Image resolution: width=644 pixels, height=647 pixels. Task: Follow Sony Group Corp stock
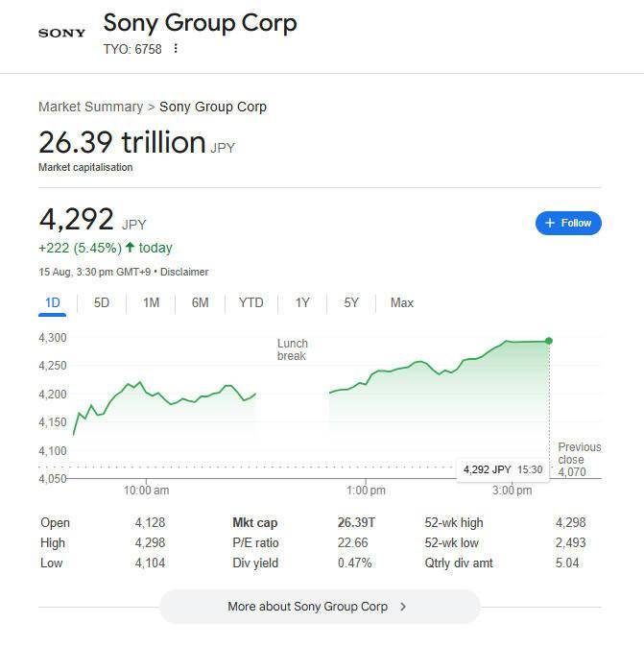568,224
